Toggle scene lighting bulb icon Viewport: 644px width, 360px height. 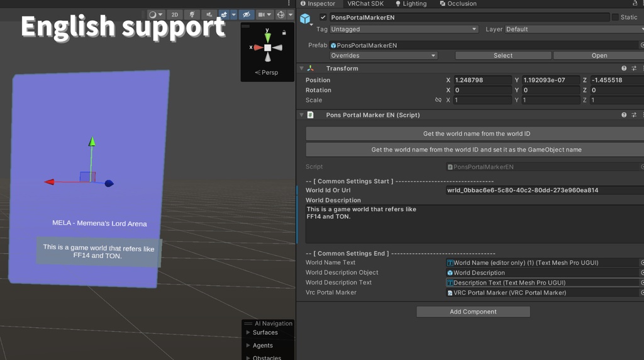coord(192,14)
